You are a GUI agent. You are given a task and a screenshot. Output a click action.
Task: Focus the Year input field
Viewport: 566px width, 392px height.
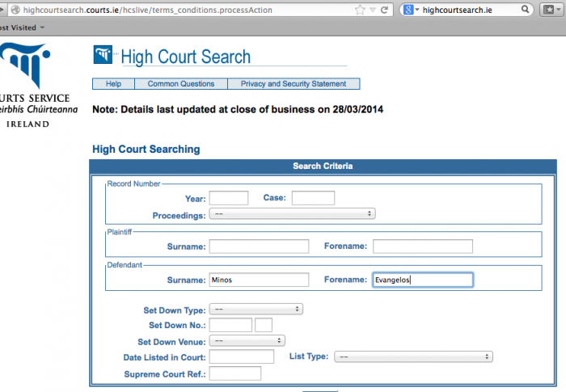click(229, 198)
